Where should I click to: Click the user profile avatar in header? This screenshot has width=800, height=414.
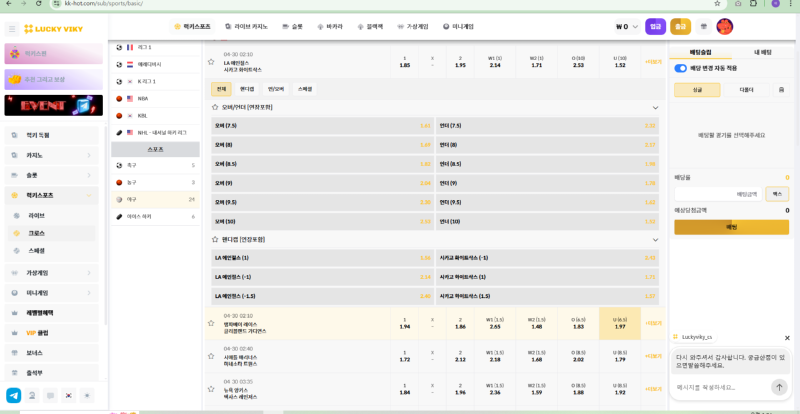(725, 27)
